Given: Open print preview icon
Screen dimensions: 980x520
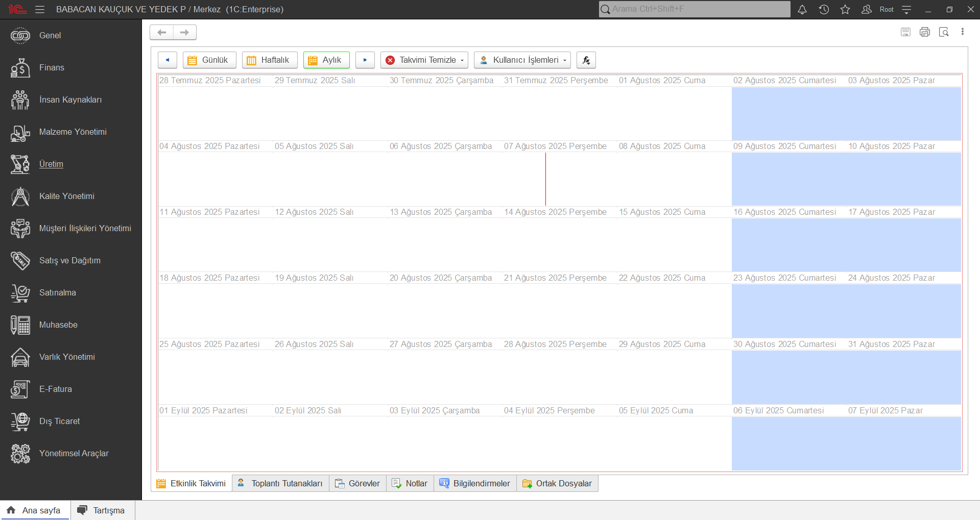Looking at the screenshot, I should click(x=943, y=32).
